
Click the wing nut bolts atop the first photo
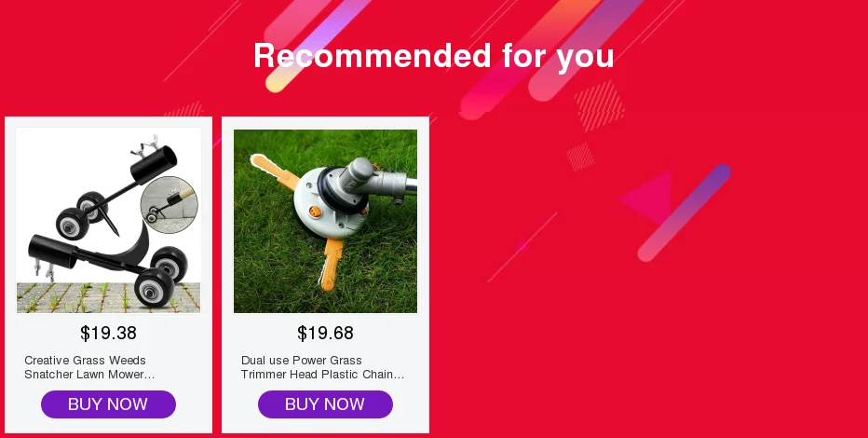point(145,146)
